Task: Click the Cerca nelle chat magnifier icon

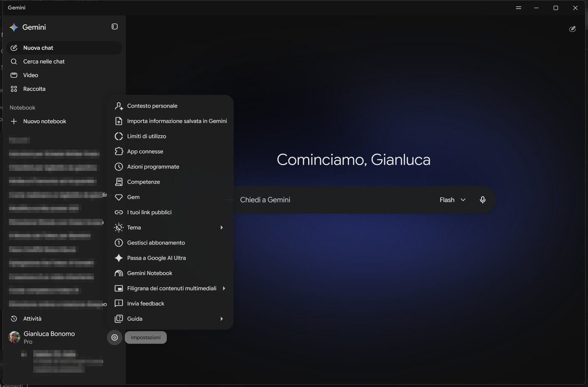Action: 14,61
